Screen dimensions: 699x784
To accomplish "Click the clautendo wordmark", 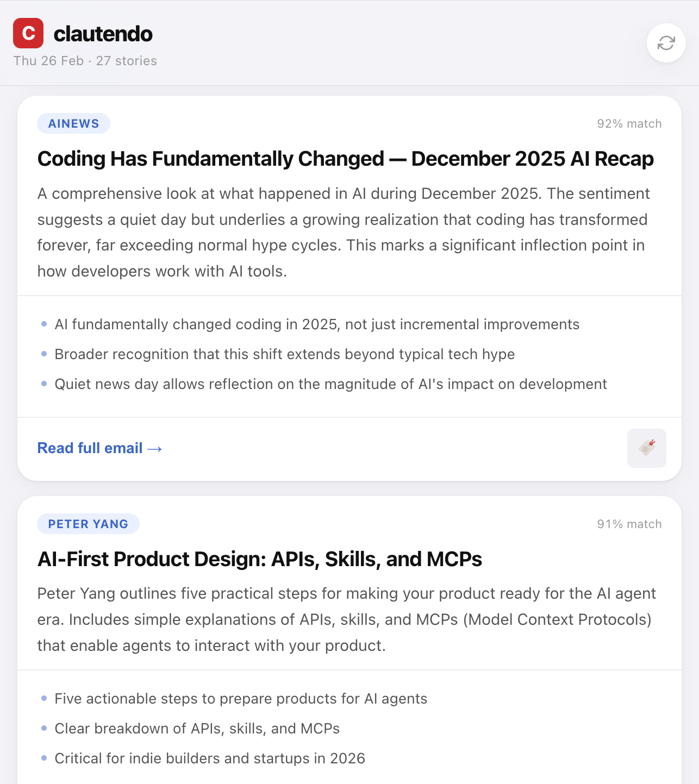I will (x=103, y=34).
